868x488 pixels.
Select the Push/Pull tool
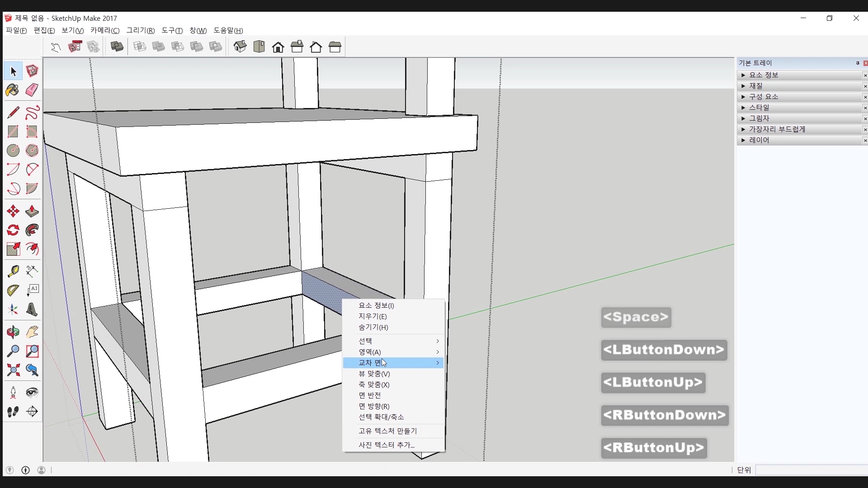coord(32,211)
